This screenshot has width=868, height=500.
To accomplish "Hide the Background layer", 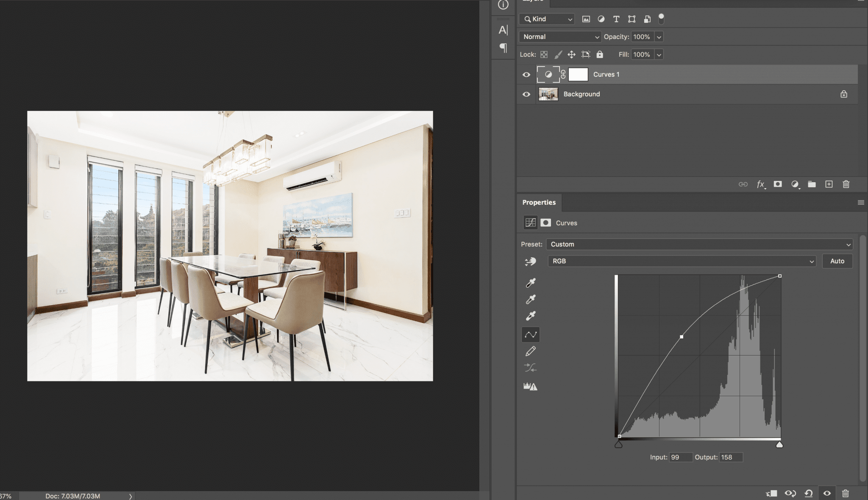I will tap(526, 94).
